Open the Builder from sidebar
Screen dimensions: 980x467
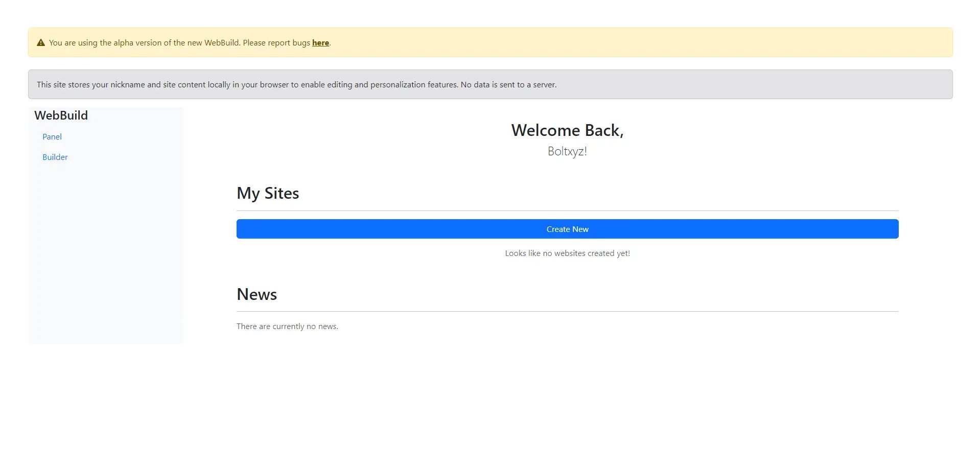point(55,157)
